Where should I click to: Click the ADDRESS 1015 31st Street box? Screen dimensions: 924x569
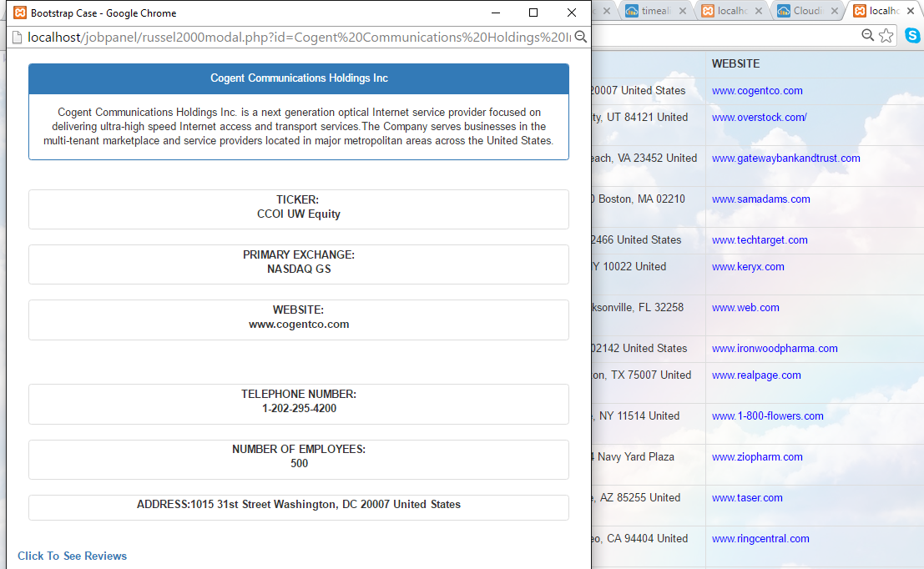(x=299, y=508)
